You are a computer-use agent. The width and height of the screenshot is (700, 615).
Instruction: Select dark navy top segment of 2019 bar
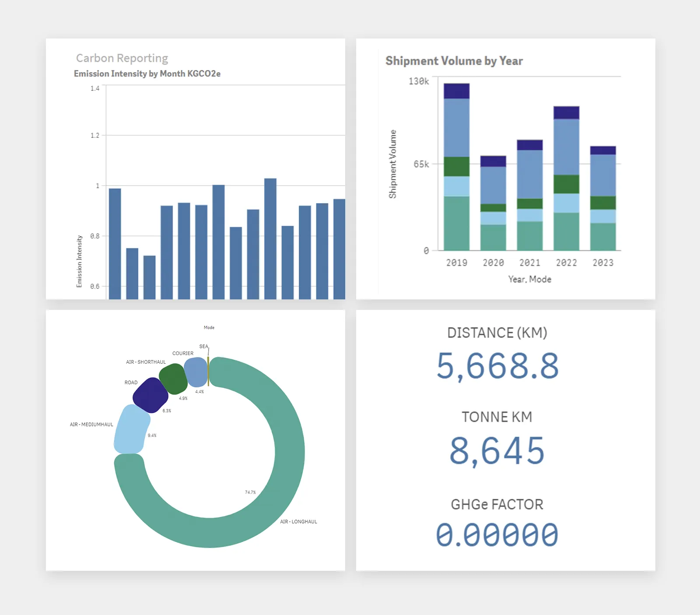(x=457, y=91)
